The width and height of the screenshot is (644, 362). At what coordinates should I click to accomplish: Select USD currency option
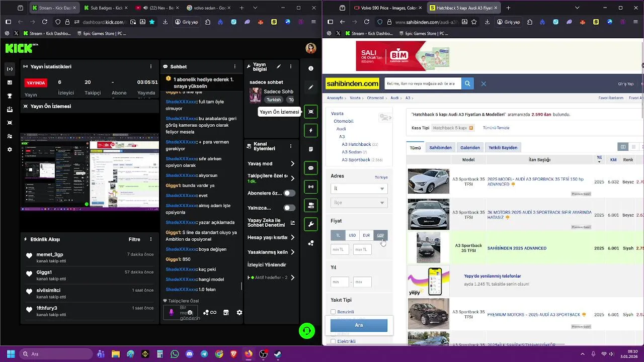[x=352, y=235]
